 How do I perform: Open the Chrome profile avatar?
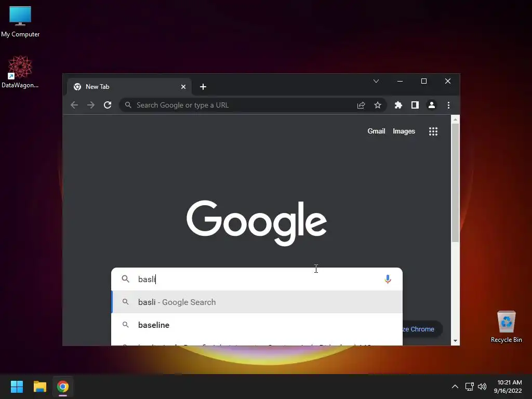tap(432, 105)
